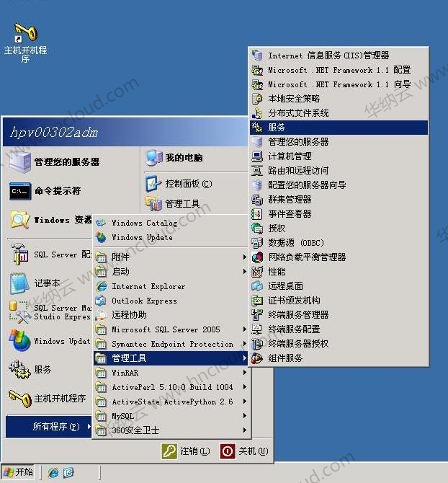
Task: Click the 开始 Start button
Action: pos(18,472)
